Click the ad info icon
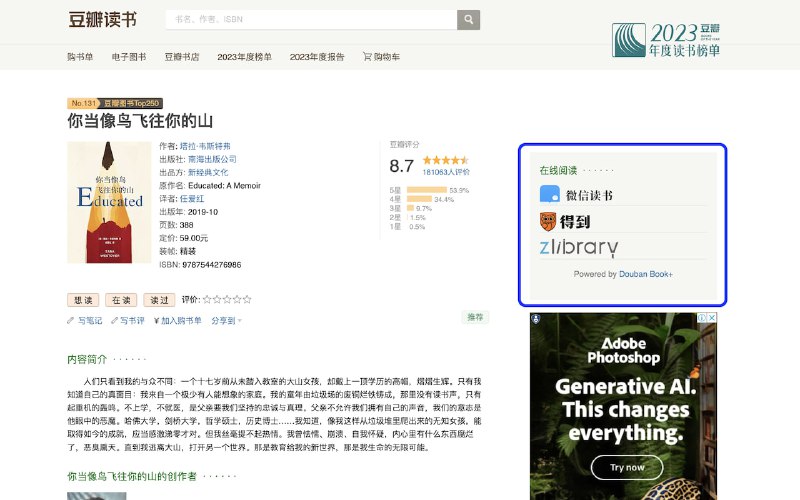This screenshot has height=500, width=800. [x=701, y=319]
